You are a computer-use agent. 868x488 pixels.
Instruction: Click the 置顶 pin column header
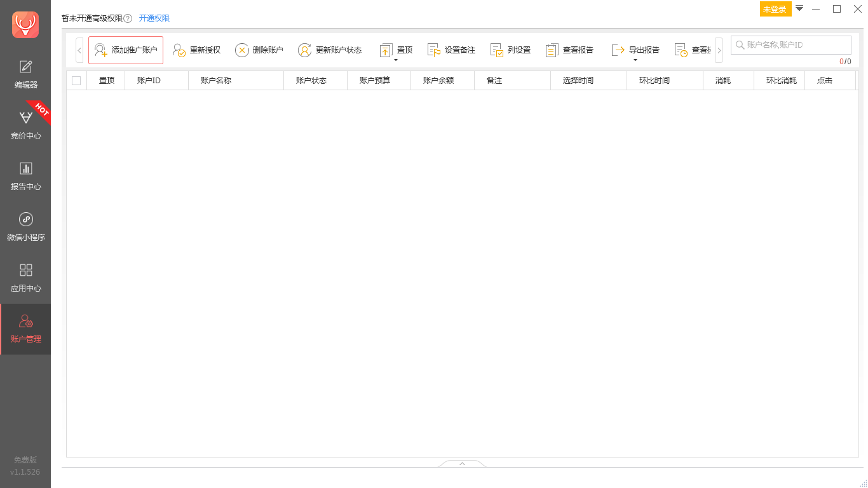(x=105, y=80)
